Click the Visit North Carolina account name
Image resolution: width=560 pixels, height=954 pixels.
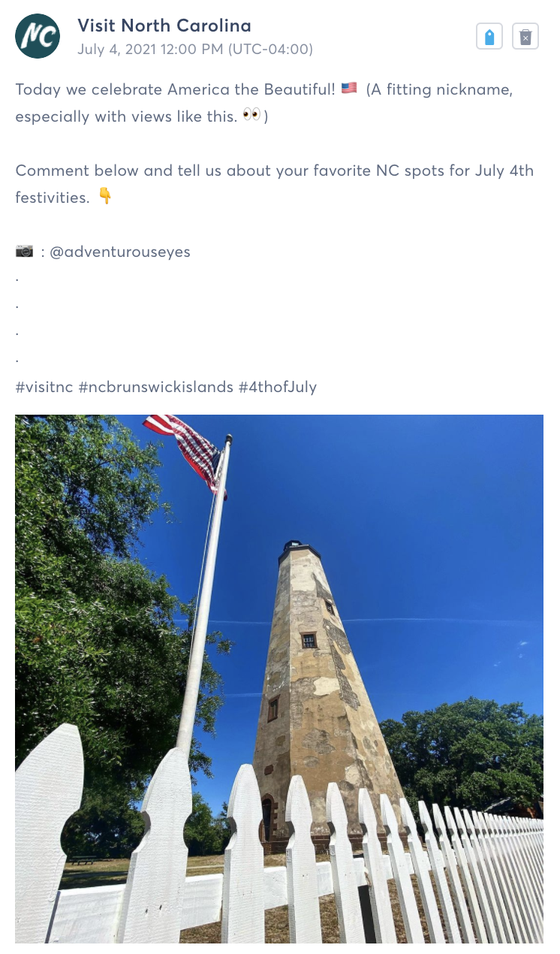point(164,26)
